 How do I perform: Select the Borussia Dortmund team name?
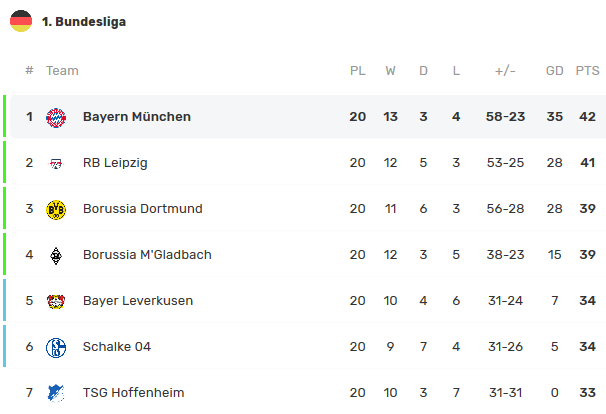point(142,209)
